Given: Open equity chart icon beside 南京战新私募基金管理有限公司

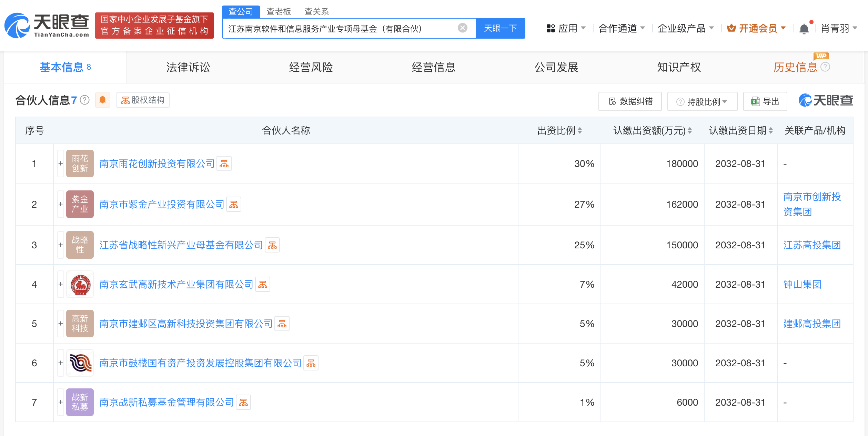Looking at the screenshot, I should (243, 402).
